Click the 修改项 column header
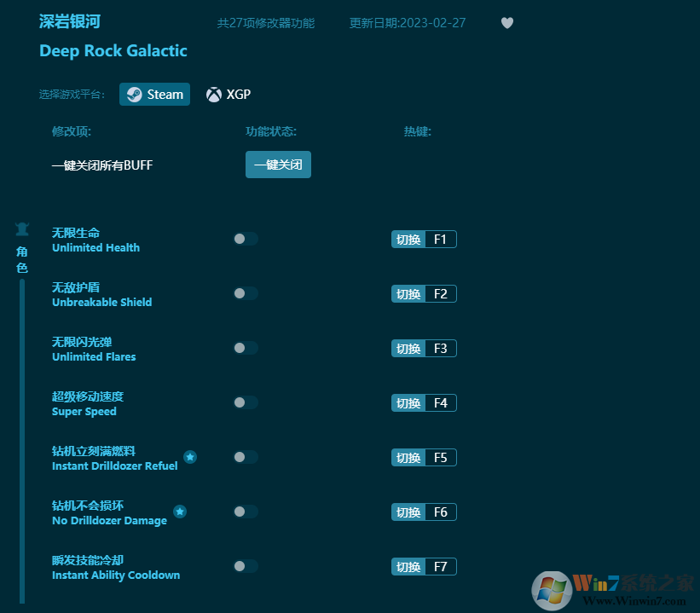The image size is (700, 613). [72, 131]
